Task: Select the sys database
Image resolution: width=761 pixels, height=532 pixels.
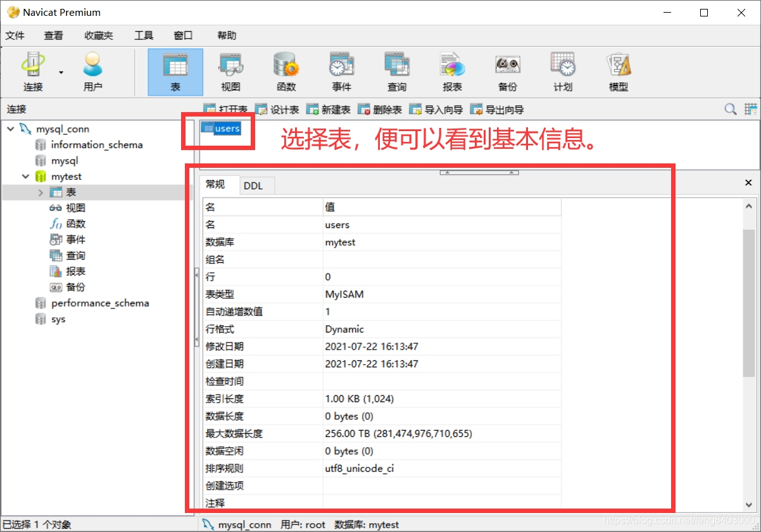Action: (58, 319)
